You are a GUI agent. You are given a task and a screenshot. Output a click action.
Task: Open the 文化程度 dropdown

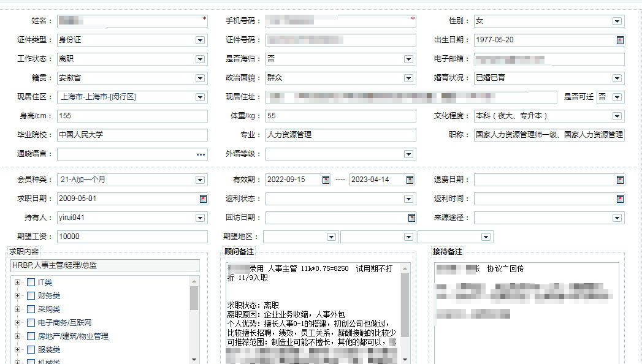point(617,116)
